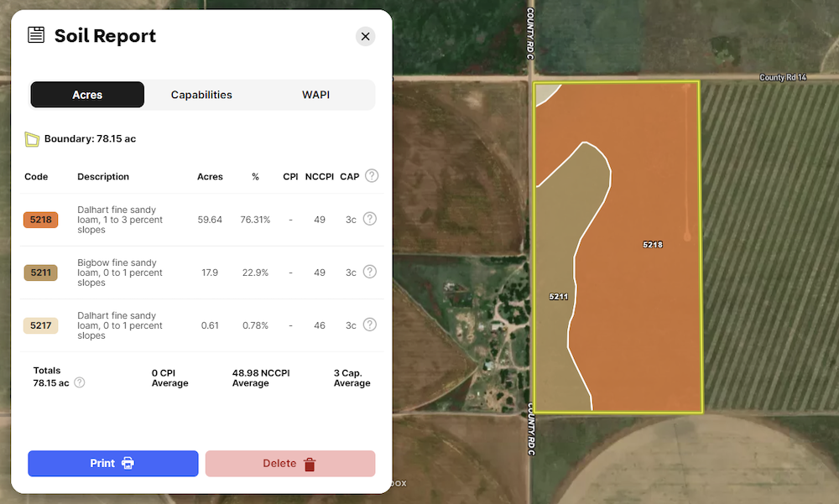Open help for soil 5211 row

point(369,272)
